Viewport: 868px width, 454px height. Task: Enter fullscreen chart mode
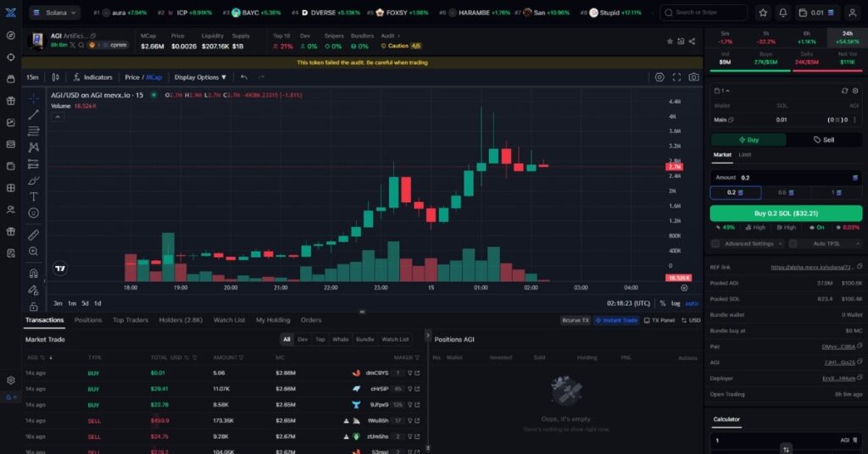tap(676, 77)
